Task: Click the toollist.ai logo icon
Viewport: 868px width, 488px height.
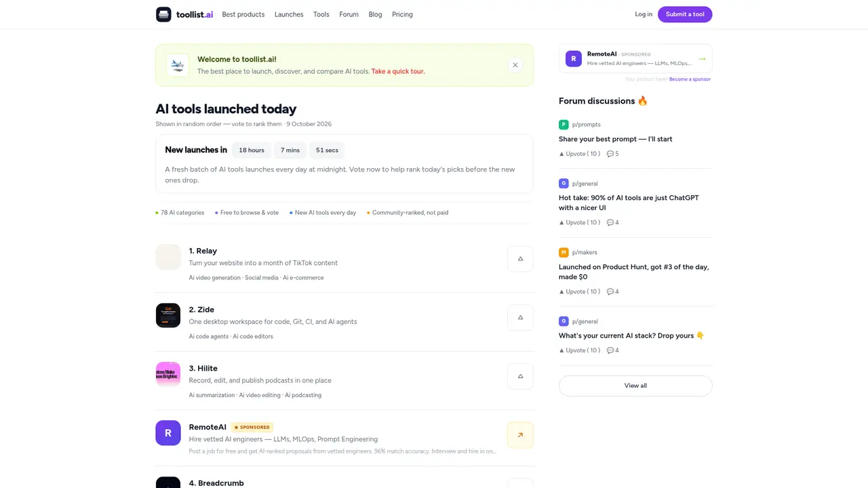Action: [163, 14]
